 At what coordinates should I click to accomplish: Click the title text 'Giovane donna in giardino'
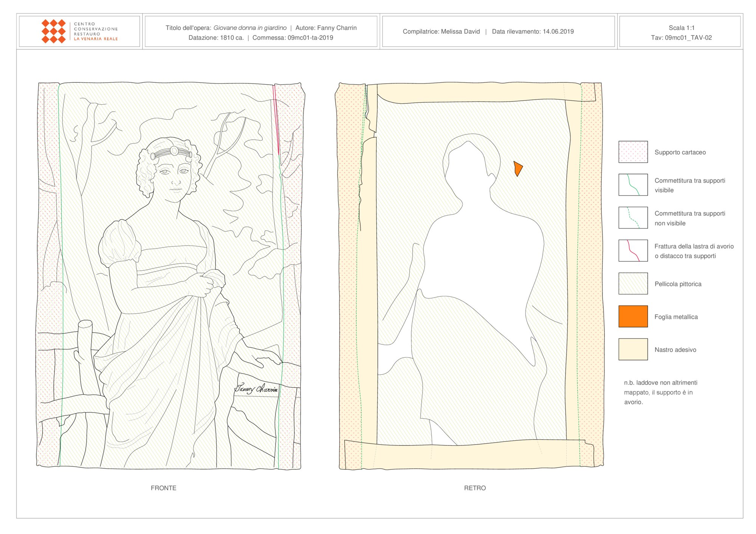(x=250, y=28)
